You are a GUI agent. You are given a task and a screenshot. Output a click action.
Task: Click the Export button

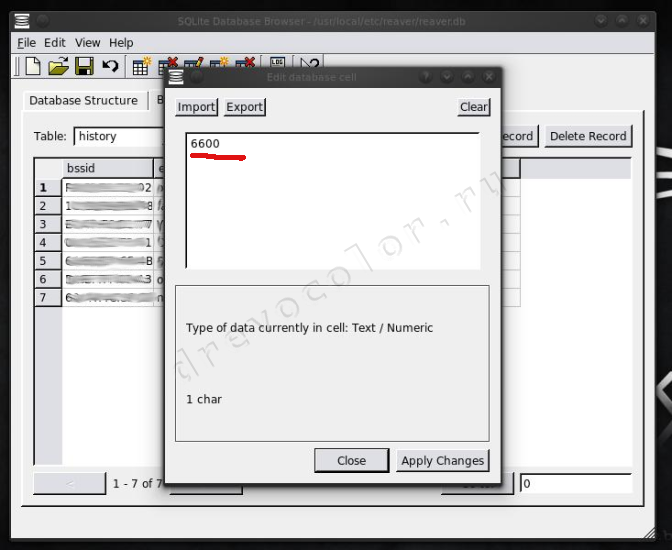coord(244,107)
